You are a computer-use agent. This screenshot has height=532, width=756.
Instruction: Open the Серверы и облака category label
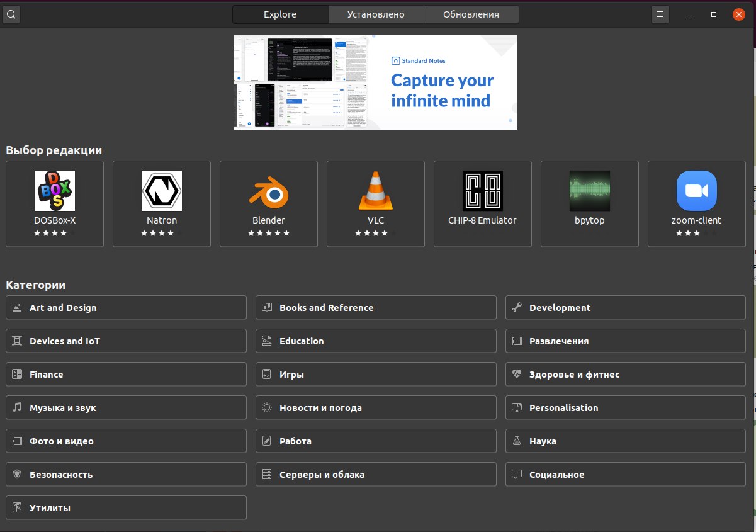[322, 475]
